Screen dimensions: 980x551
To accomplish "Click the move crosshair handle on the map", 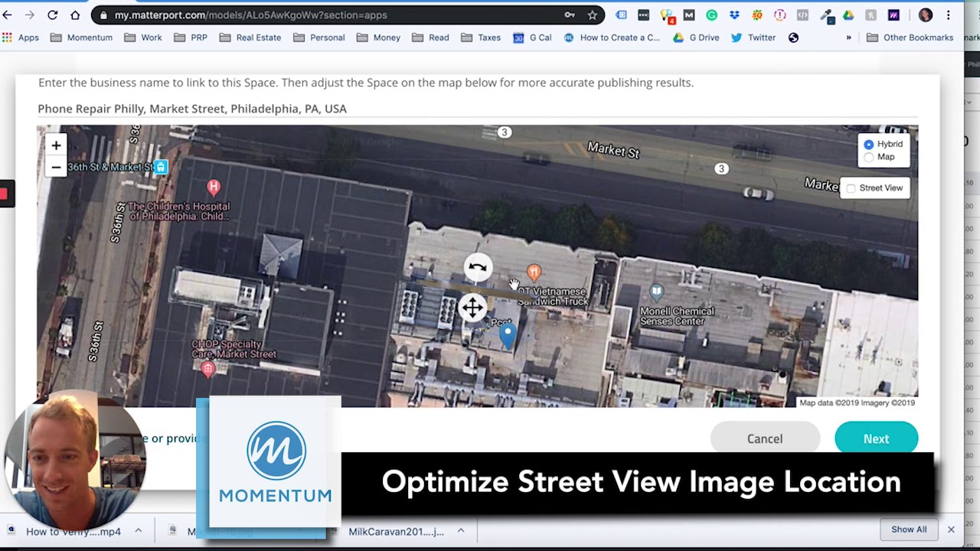I will click(472, 308).
